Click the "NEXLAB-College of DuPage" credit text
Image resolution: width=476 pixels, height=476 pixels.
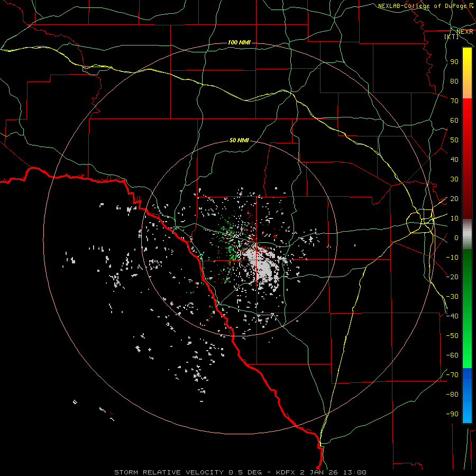pos(422,6)
